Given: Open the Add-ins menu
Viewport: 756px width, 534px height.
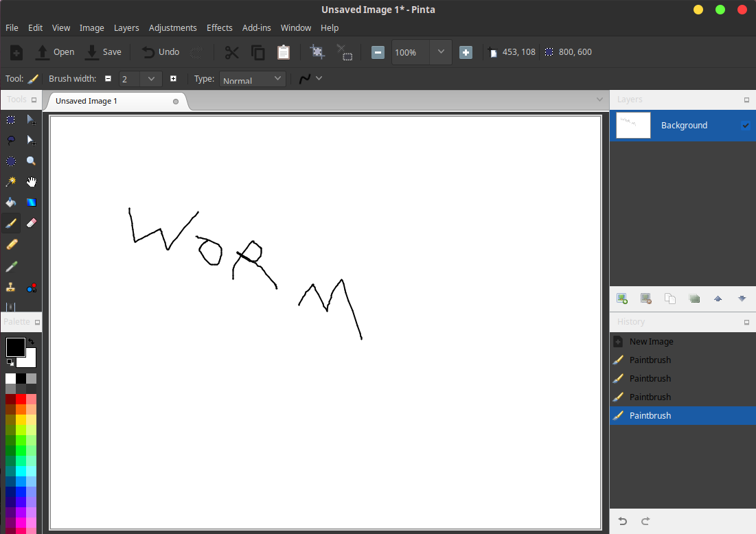Looking at the screenshot, I should pyautogui.click(x=257, y=28).
